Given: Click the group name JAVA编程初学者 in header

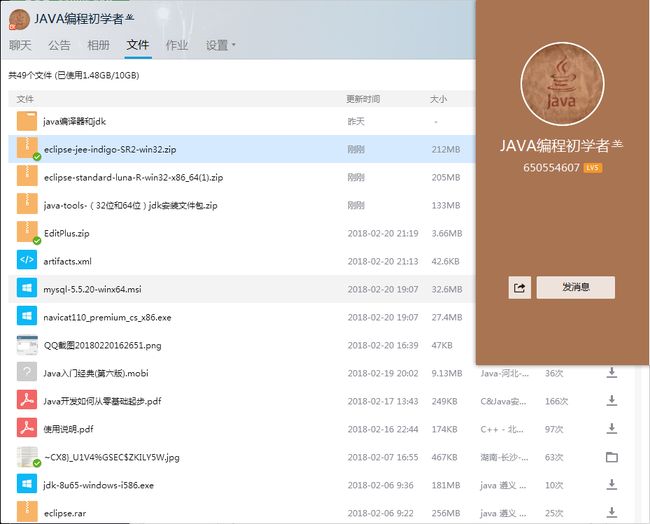Looking at the screenshot, I should click(84, 19).
